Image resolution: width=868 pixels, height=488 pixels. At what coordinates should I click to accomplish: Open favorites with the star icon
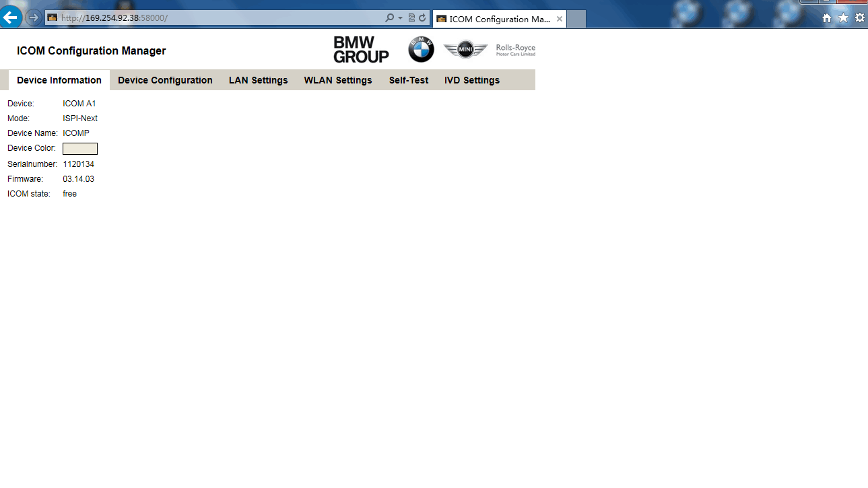(843, 18)
